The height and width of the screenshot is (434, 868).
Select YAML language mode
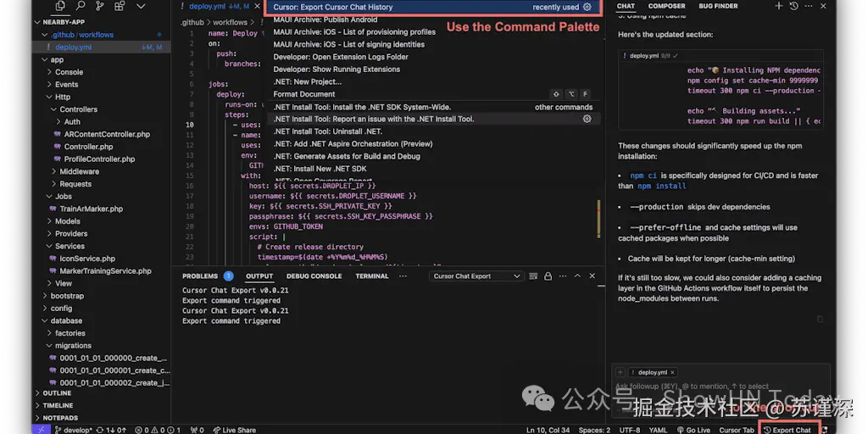pos(658,430)
